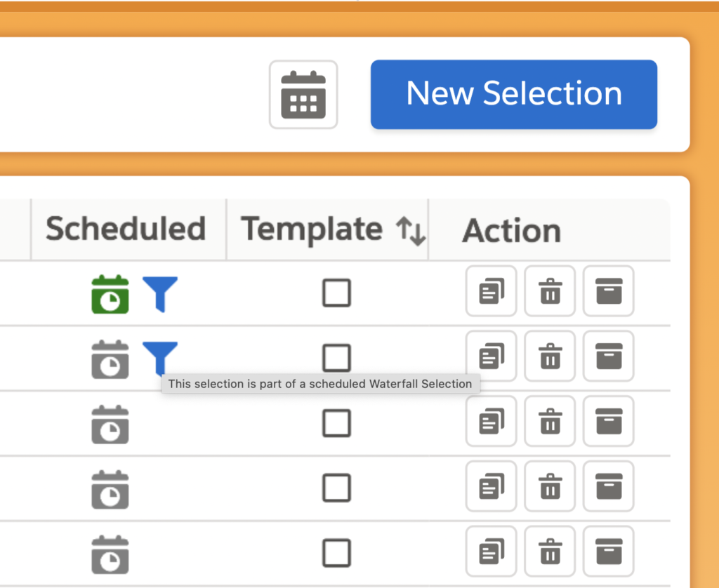Open the calendar view icon button
The width and height of the screenshot is (719, 588).
click(x=303, y=95)
